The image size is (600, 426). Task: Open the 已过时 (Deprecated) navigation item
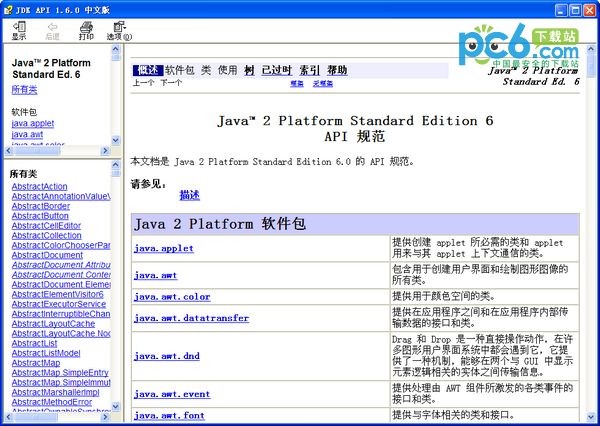tap(276, 70)
